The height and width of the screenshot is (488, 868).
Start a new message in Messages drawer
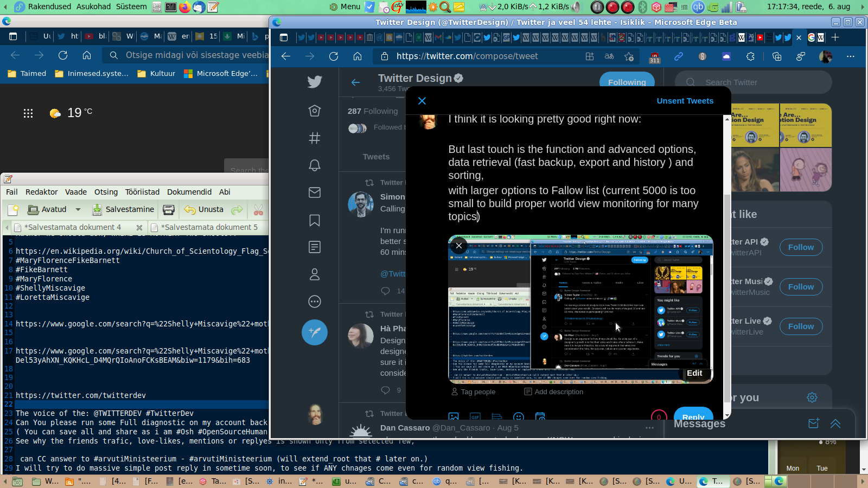tap(814, 423)
